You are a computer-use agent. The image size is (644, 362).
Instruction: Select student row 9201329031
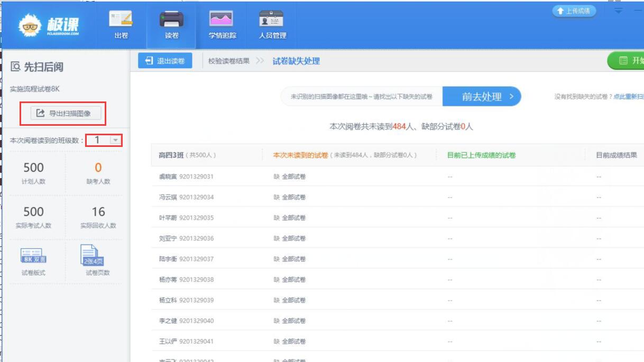click(x=398, y=177)
